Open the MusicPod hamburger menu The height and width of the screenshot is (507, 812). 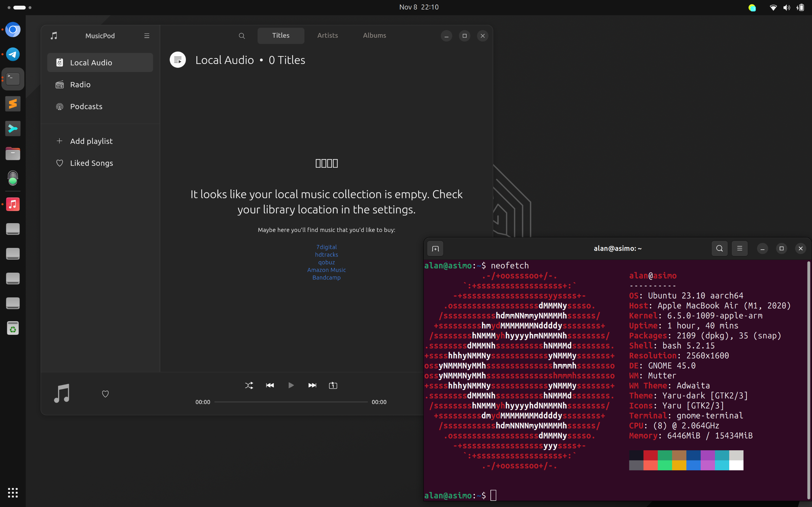tap(147, 35)
